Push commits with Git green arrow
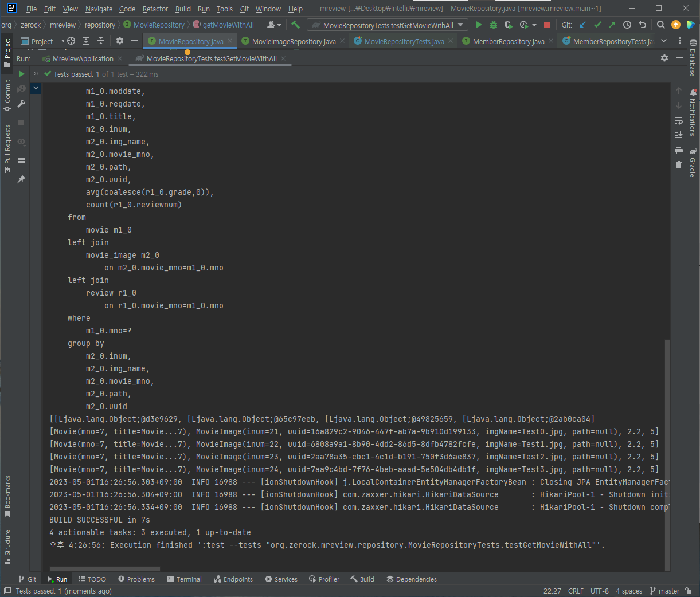The image size is (700, 597). [x=612, y=25]
